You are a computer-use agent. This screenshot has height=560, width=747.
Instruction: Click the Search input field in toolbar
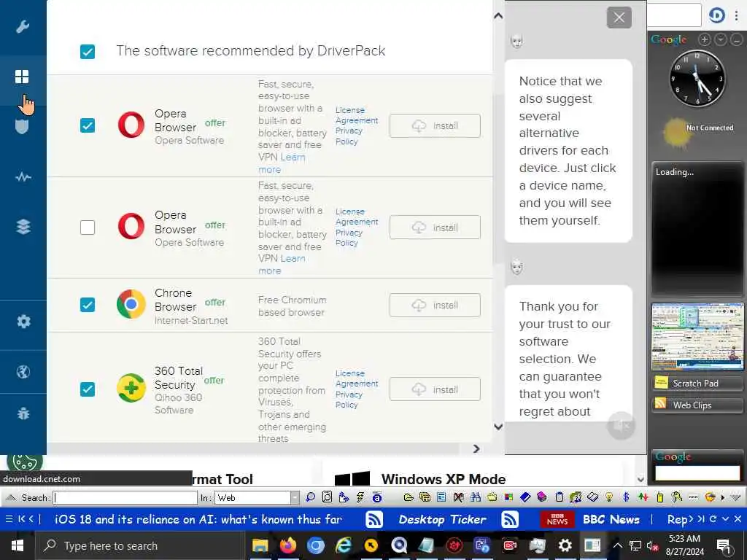(125, 497)
